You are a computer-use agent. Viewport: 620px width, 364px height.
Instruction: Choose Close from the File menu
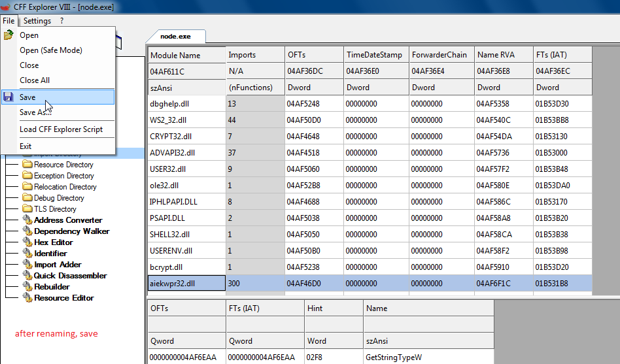[x=58, y=65]
